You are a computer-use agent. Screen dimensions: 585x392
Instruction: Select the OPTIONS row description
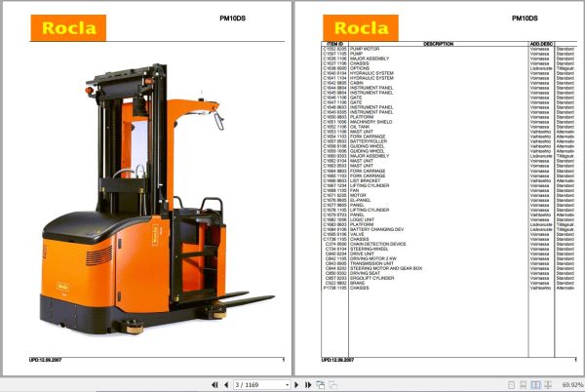(x=360, y=68)
